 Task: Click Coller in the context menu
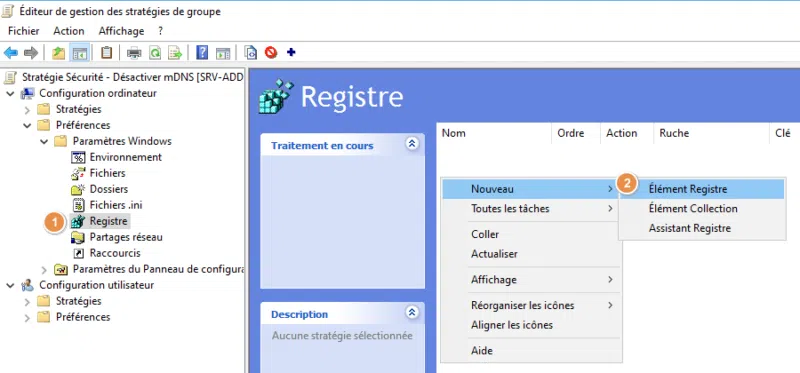click(x=530, y=235)
